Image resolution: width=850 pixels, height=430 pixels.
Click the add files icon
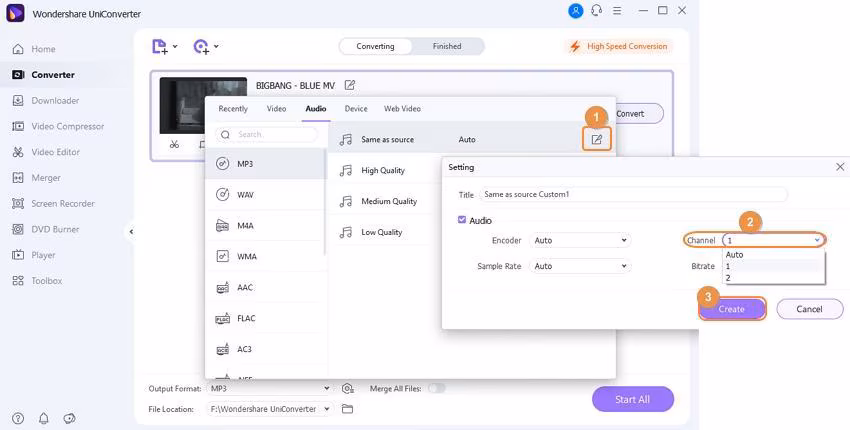point(159,47)
